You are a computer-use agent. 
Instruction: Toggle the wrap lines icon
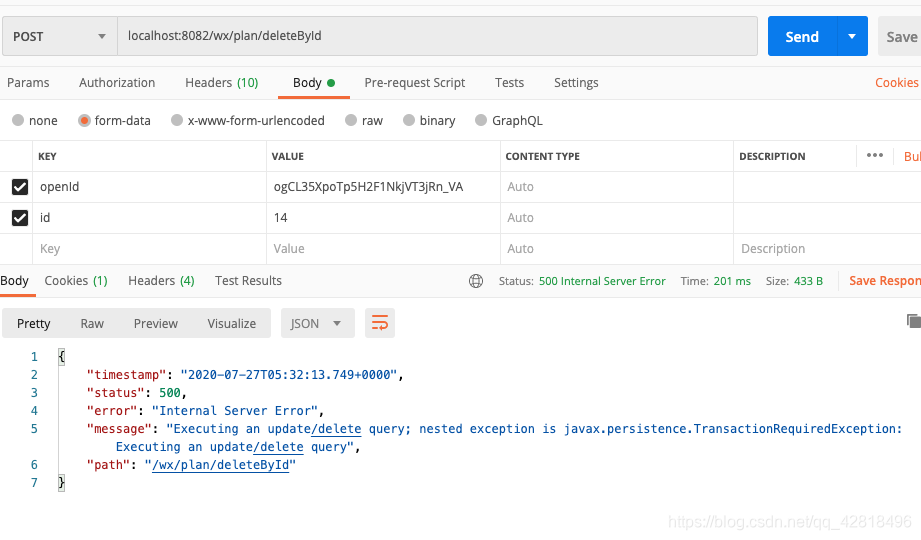(x=379, y=323)
